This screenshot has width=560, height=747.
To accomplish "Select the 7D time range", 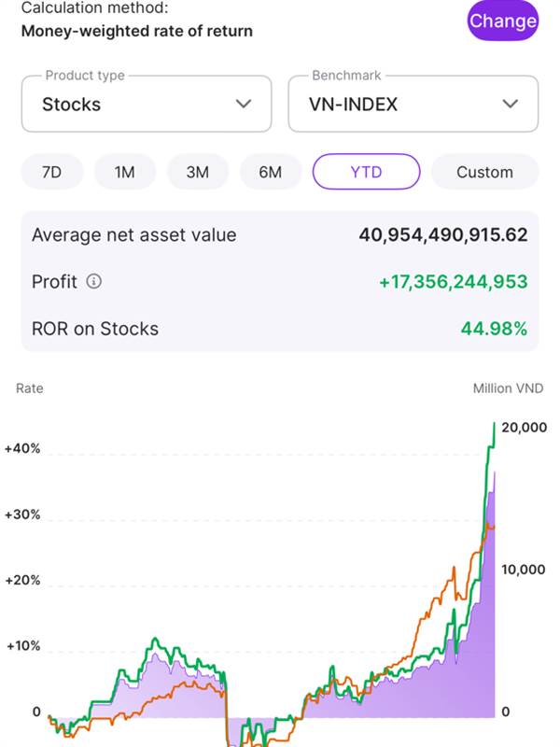I will 52,172.
